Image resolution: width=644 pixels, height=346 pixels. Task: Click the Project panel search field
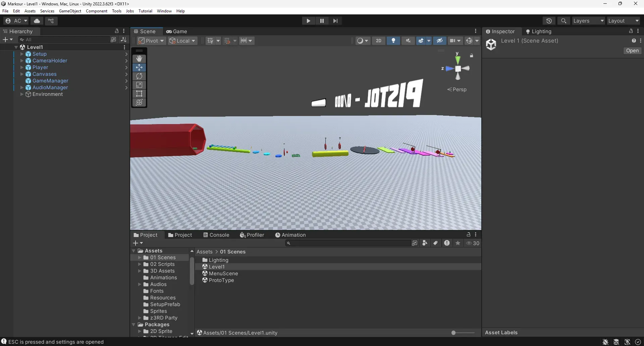[x=347, y=243]
